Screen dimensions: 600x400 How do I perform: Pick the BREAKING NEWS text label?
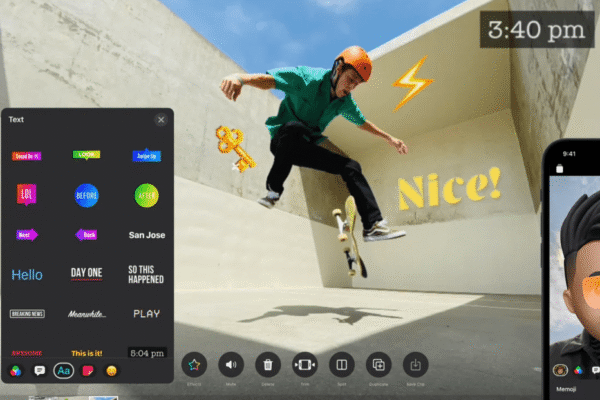27,313
